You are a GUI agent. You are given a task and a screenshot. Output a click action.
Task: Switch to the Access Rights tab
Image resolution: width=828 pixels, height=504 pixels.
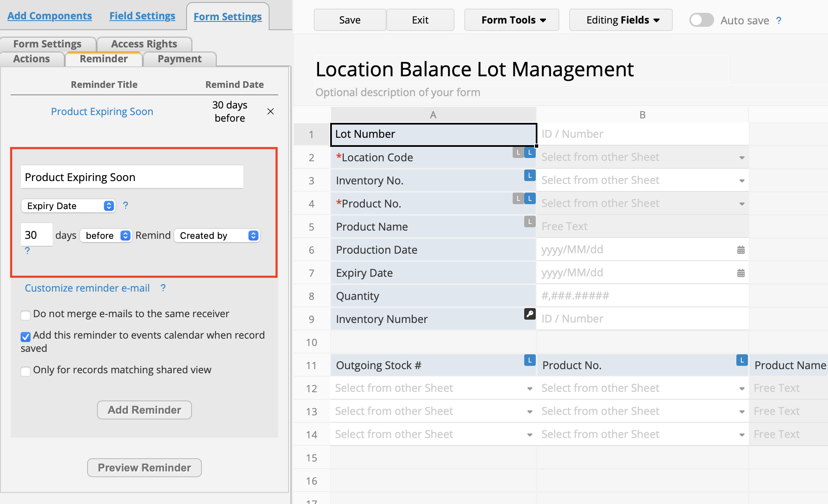[x=144, y=44]
